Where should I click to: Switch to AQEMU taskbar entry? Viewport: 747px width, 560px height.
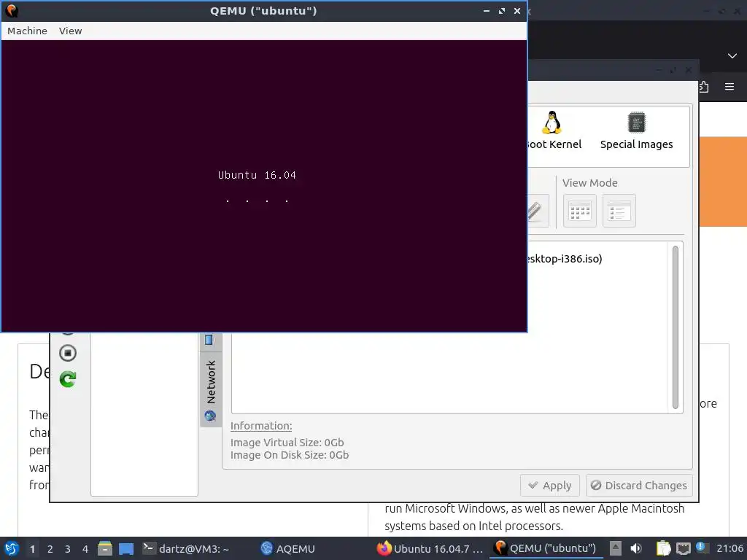pos(287,548)
